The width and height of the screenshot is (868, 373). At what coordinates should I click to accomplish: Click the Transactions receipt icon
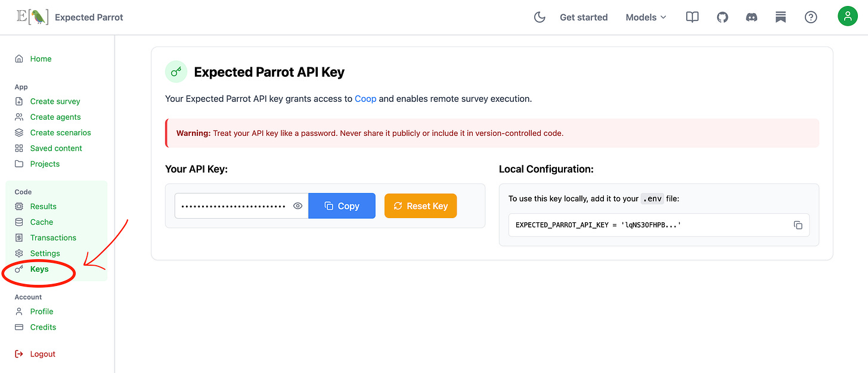(19, 237)
